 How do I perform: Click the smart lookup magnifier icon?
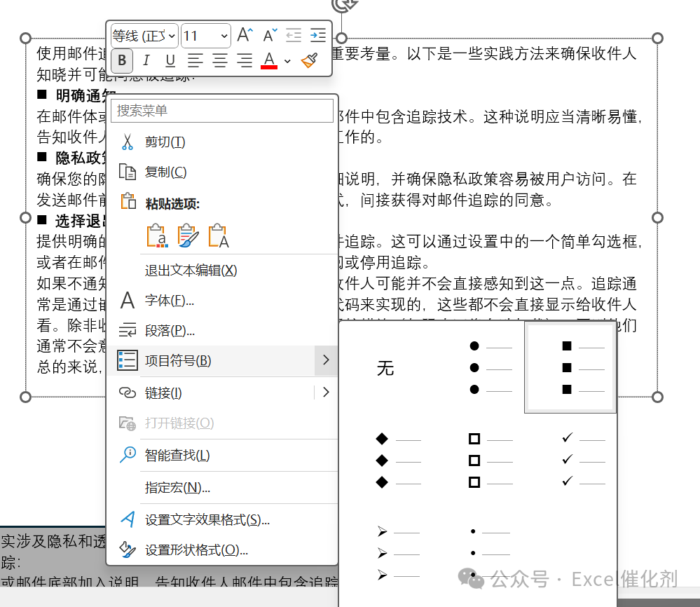[x=128, y=455]
